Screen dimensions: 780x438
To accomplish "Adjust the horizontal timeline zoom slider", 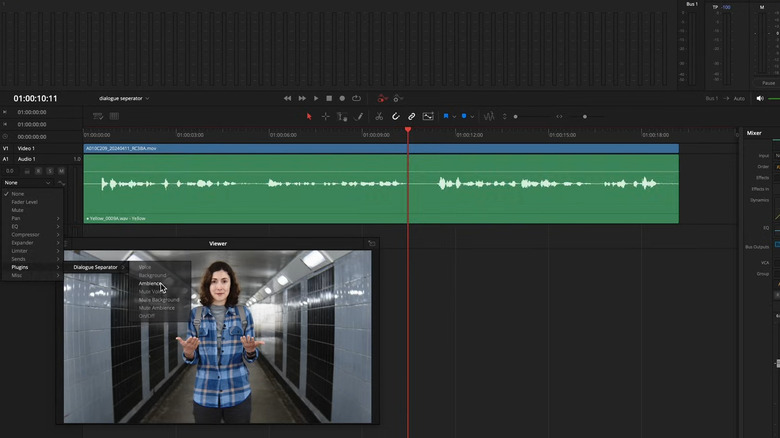I will point(585,116).
